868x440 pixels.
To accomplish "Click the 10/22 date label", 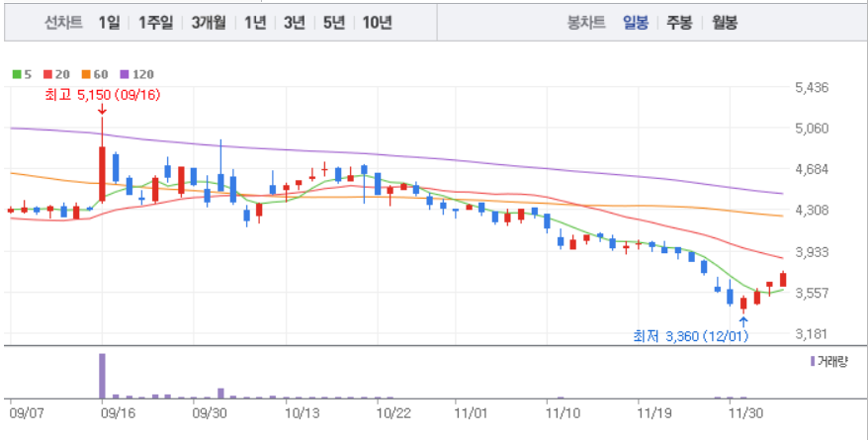I will pyautogui.click(x=393, y=414).
